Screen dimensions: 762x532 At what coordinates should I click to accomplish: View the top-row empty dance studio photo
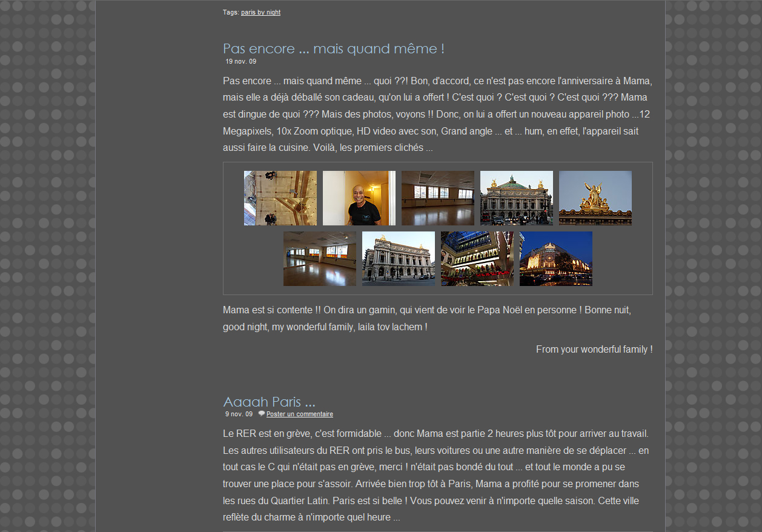437,198
